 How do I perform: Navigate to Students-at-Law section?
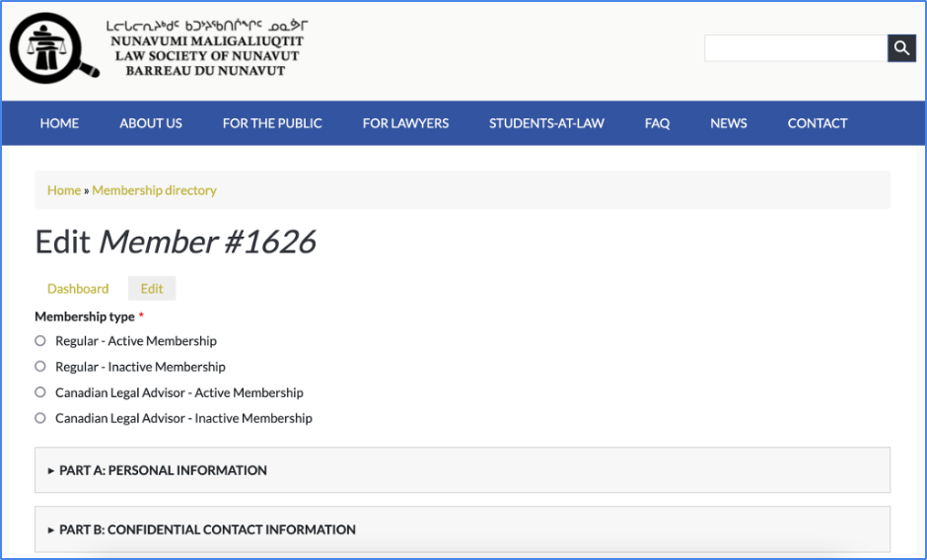[546, 123]
